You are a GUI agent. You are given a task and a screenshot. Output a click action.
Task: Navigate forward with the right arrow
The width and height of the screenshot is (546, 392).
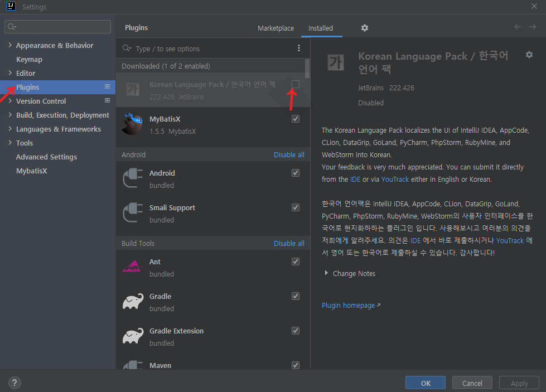[x=533, y=27]
